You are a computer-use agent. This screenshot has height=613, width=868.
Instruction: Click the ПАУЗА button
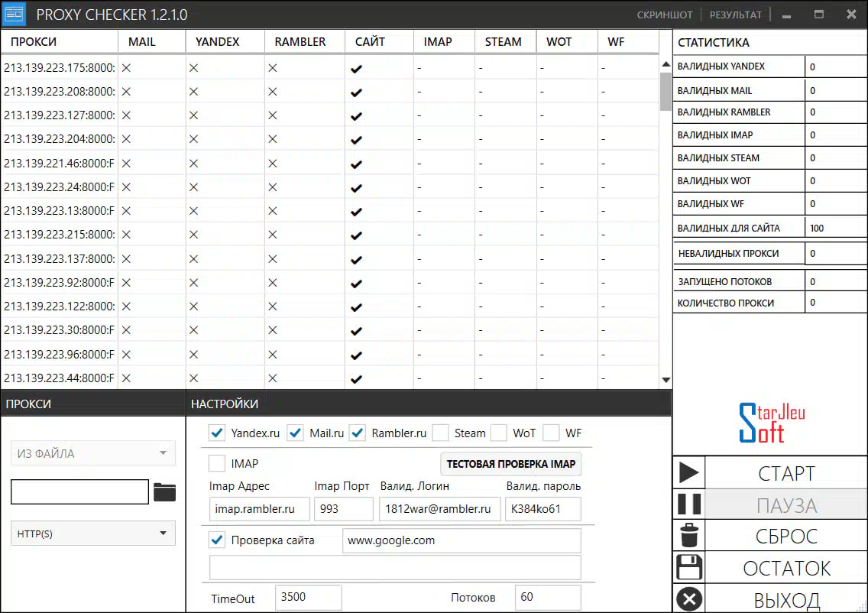[786, 505]
